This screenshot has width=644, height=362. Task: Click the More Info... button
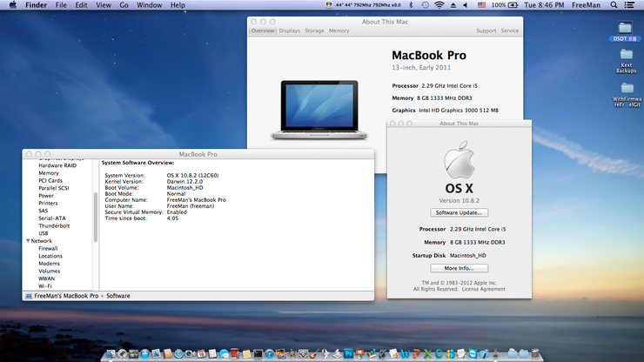(x=460, y=268)
